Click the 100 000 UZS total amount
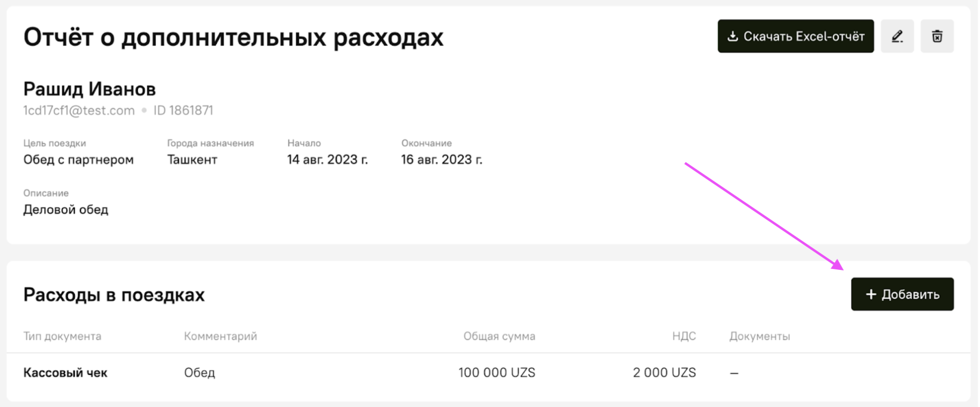This screenshot has height=407, width=980. click(x=496, y=373)
